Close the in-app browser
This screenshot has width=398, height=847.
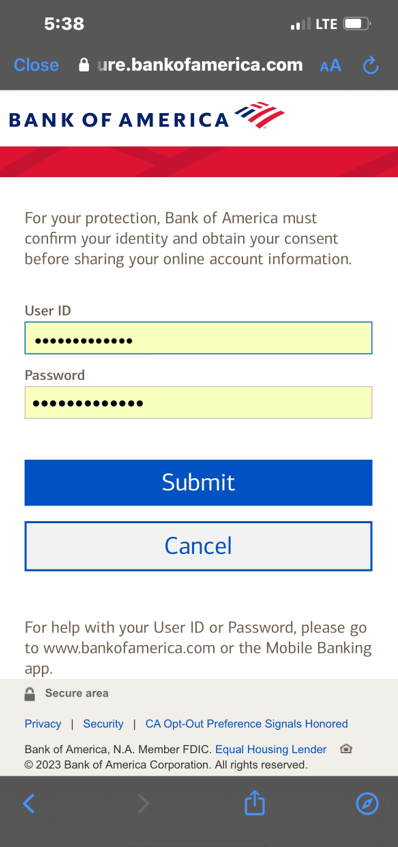36,65
